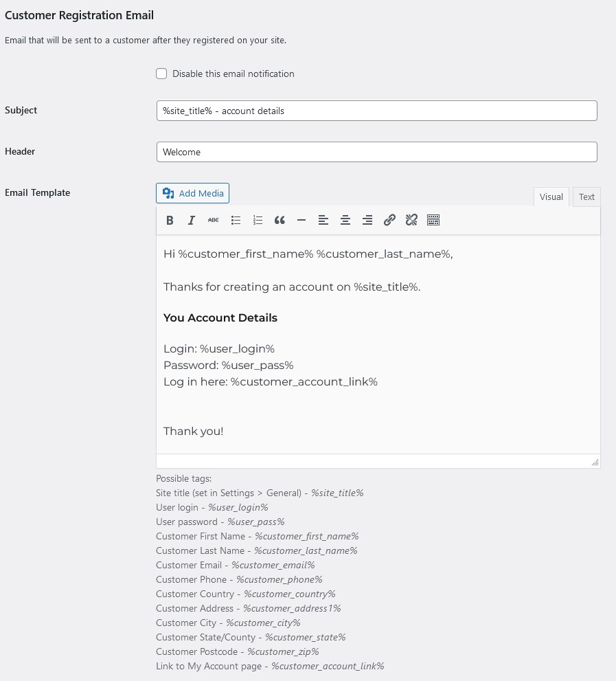Viewport: 616px width, 681px height.
Task: Switch to the Text editor tab
Action: pyautogui.click(x=586, y=197)
